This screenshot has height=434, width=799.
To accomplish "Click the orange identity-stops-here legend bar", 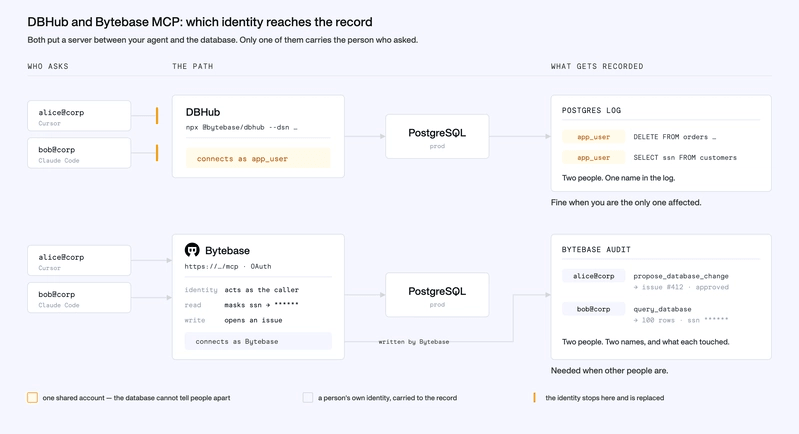I will (x=534, y=397).
